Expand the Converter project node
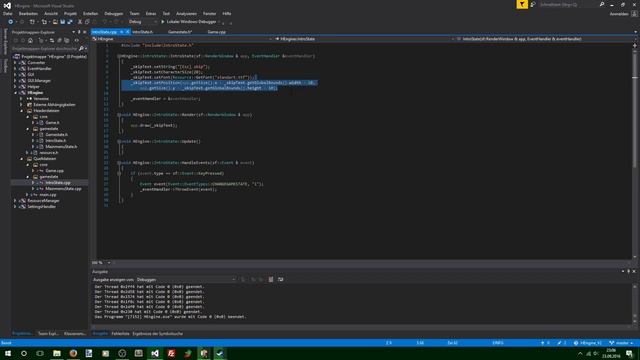This screenshot has width=640, height=360. click(x=15, y=63)
